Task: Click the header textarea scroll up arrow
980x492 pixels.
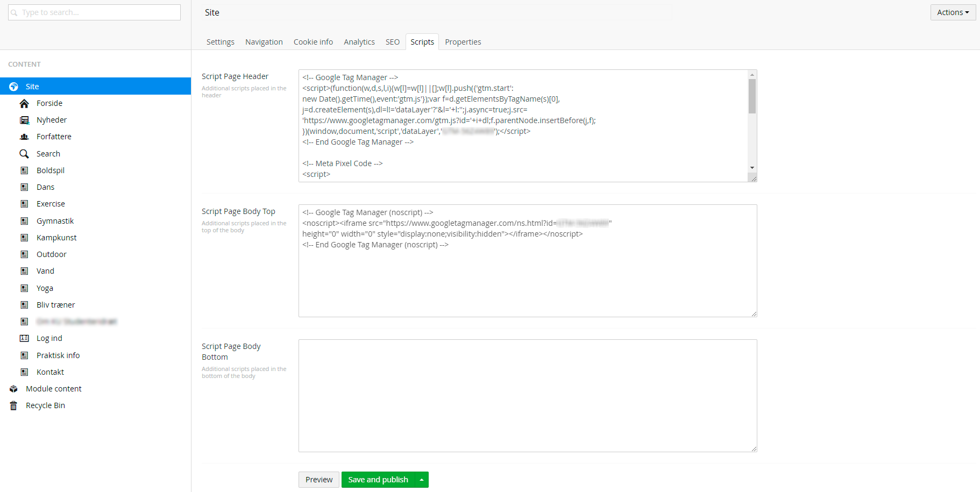Action: coord(752,74)
